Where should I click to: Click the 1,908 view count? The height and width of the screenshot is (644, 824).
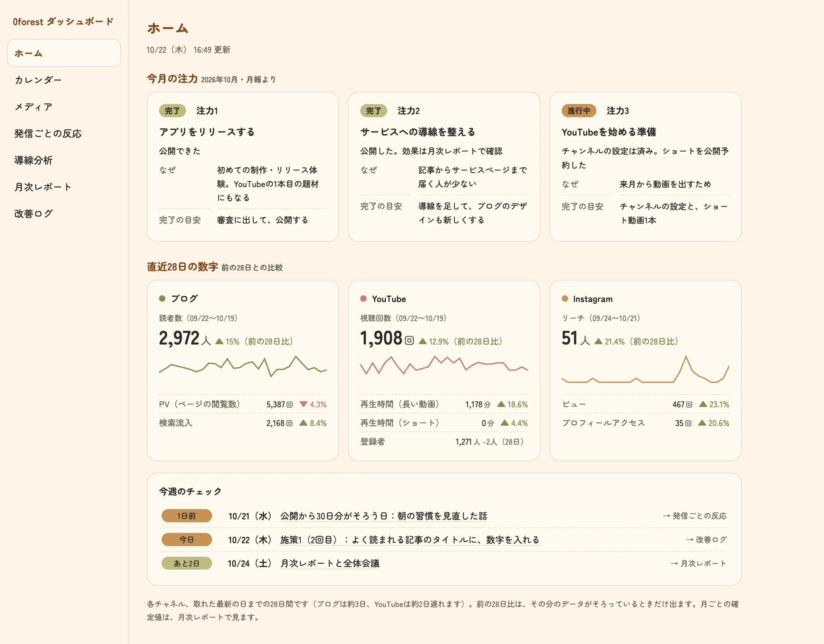pyautogui.click(x=381, y=338)
